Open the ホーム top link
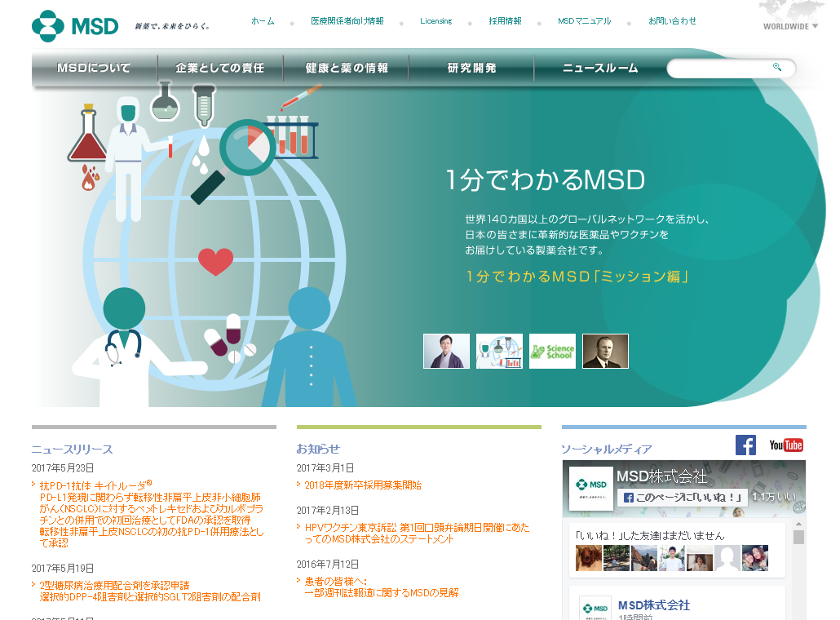The width and height of the screenshot is (840, 620). coord(263,21)
